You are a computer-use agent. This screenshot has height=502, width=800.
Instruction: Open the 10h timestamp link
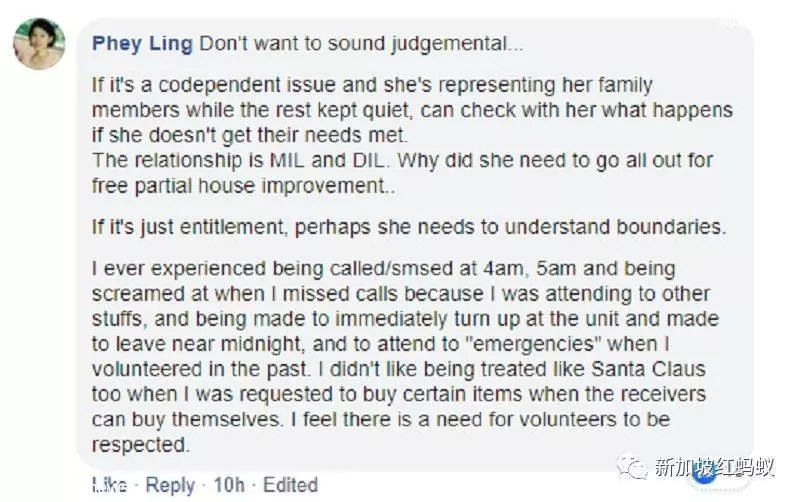(x=229, y=485)
